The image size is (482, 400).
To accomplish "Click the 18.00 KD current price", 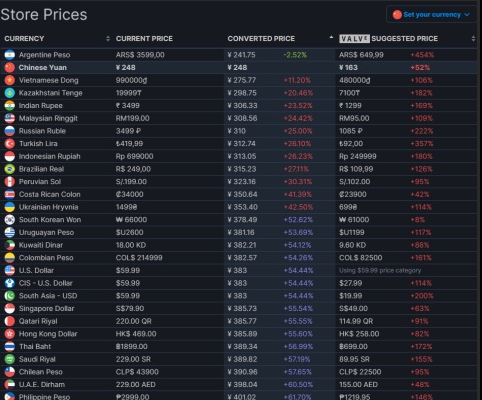I will pos(131,245).
